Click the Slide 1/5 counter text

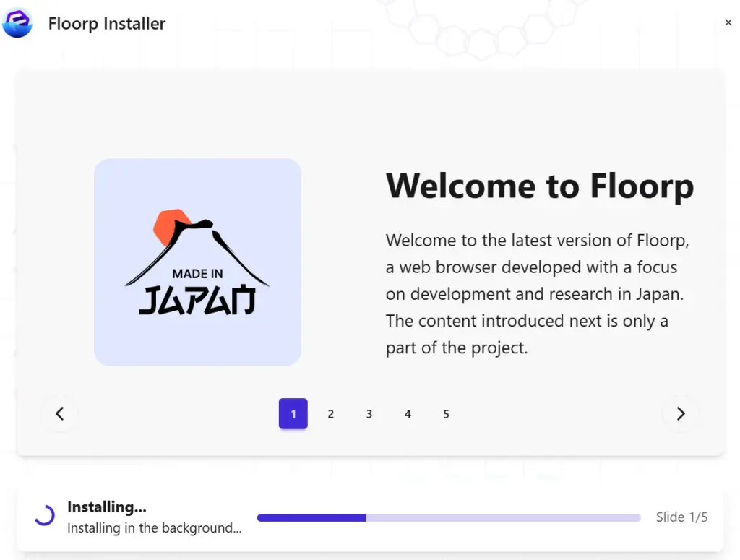(x=681, y=517)
